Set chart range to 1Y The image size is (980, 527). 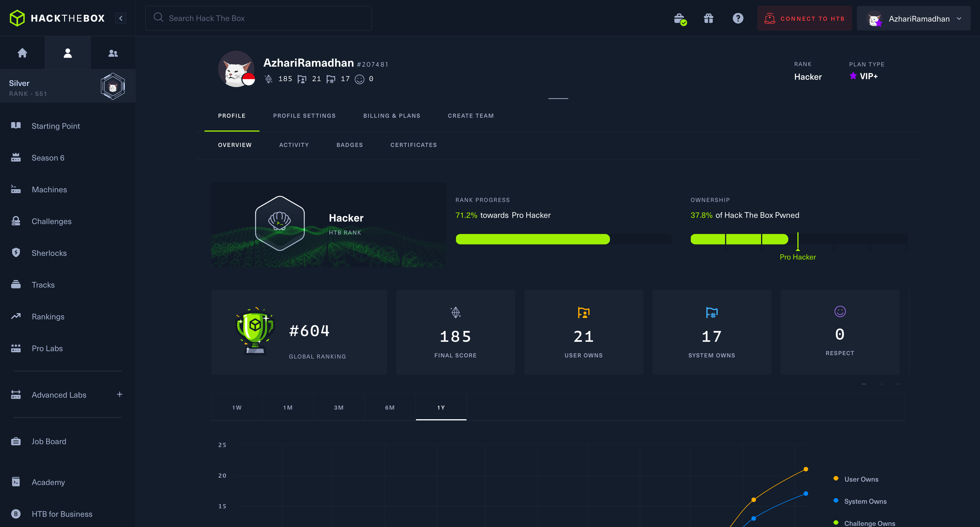click(441, 407)
